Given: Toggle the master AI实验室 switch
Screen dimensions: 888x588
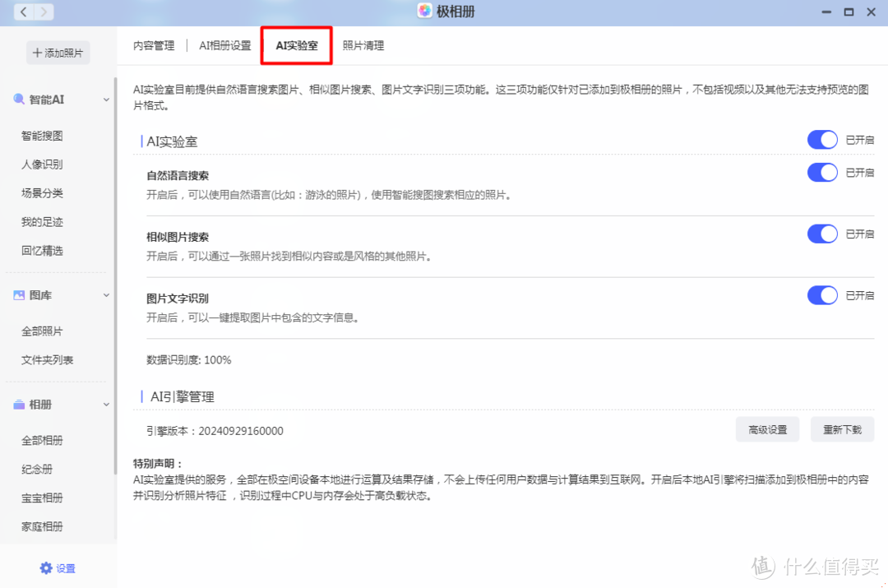Looking at the screenshot, I should point(822,139).
